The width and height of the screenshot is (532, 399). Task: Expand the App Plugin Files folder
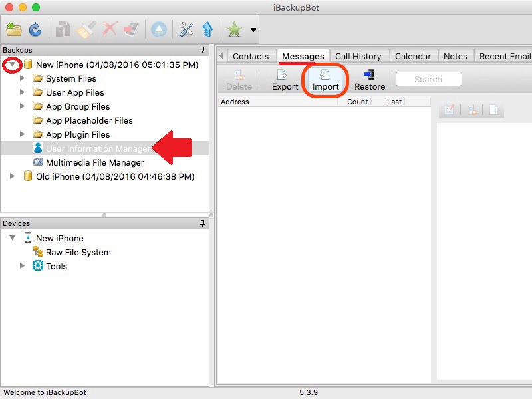pyautogui.click(x=22, y=134)
